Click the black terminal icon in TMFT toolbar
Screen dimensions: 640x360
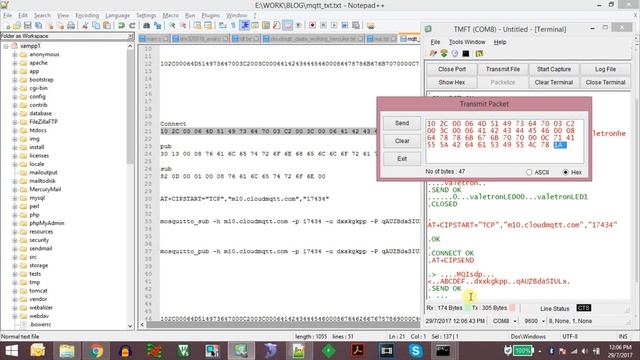pos(466,53)
